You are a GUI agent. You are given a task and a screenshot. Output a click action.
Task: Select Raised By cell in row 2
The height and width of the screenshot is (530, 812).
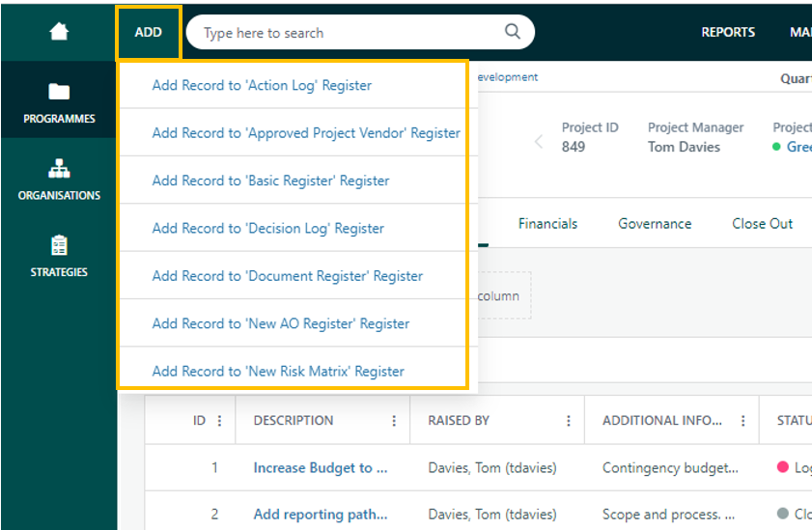click(492, 515)
